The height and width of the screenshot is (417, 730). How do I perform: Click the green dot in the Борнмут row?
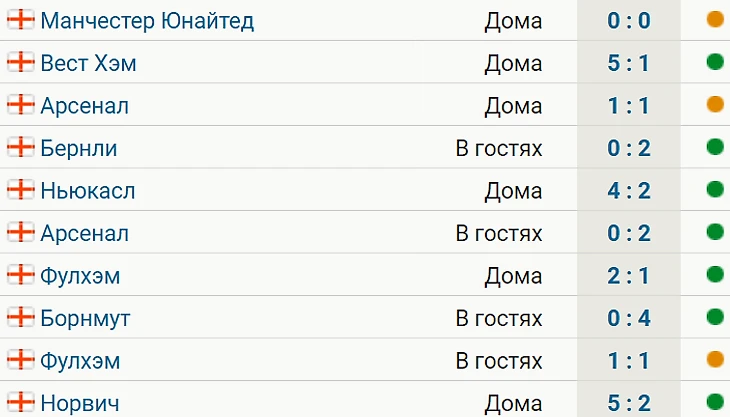point(714,318)
